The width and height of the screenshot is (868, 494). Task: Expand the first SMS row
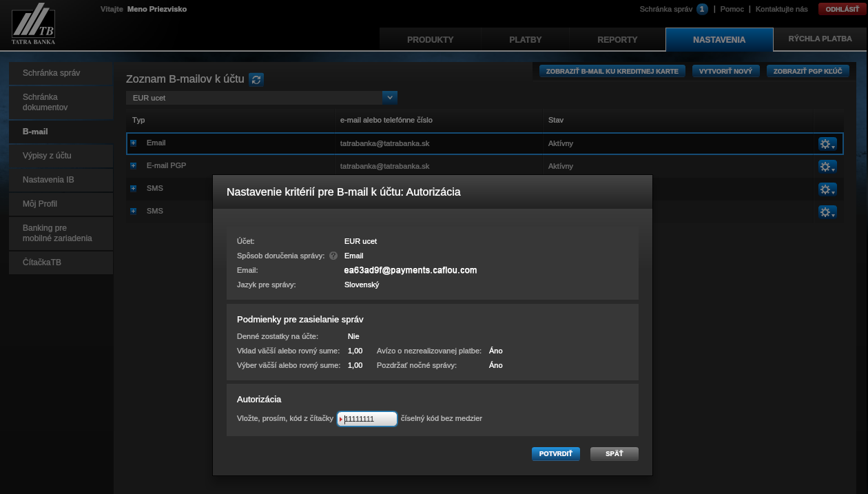click(x=134, y=188)
